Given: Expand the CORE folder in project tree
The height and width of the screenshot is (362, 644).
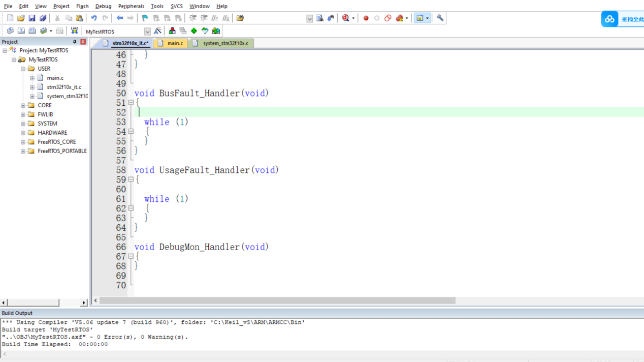Looking at the screenshot, I should tap(23, 105).
